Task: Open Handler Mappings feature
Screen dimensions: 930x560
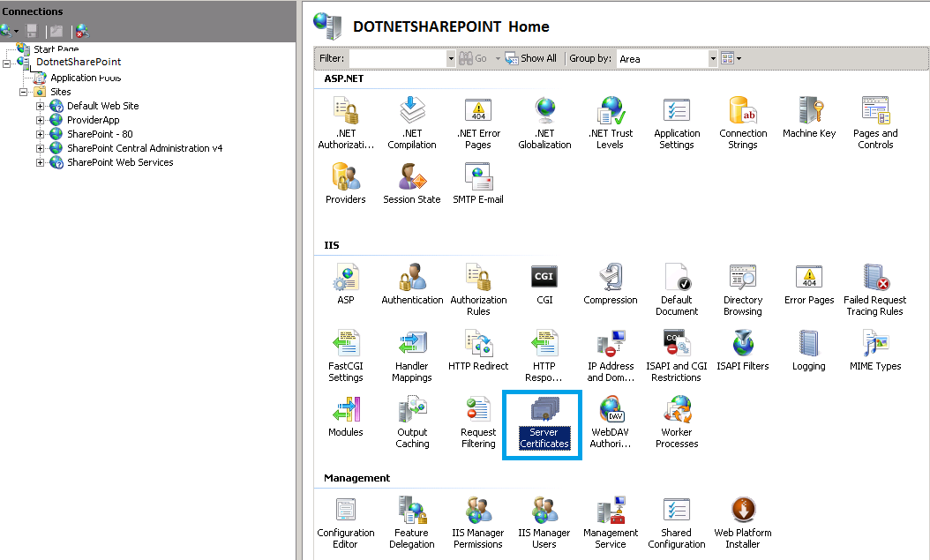Action: point(412,355)
